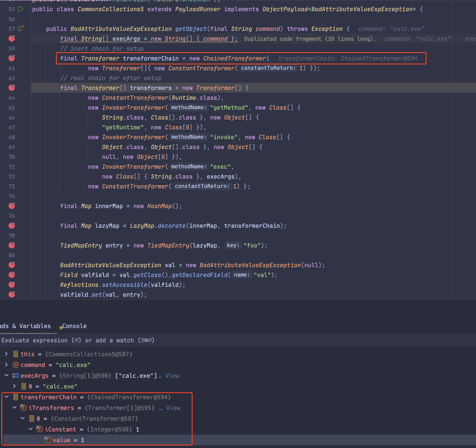Expand the this variable node
The image size is (476, 448).
[x=6, y=354]
